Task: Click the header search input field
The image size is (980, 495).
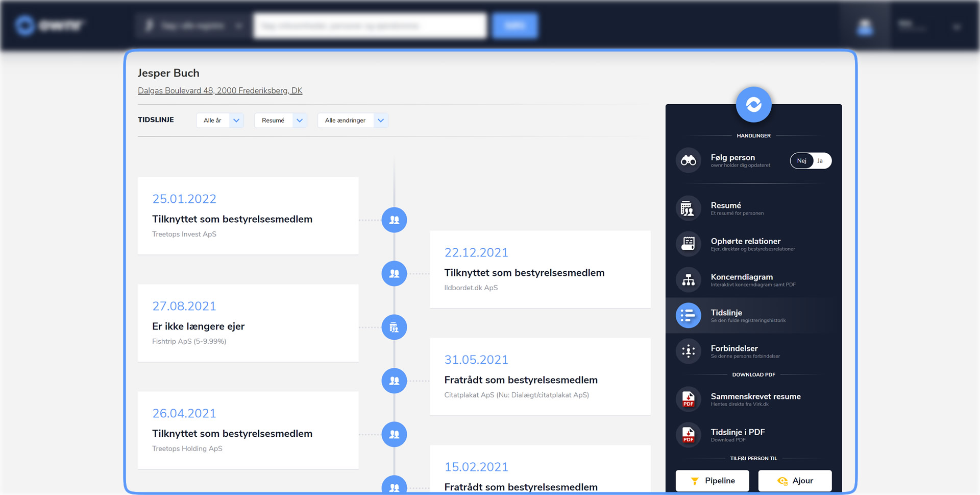Action: coord(370,26)
